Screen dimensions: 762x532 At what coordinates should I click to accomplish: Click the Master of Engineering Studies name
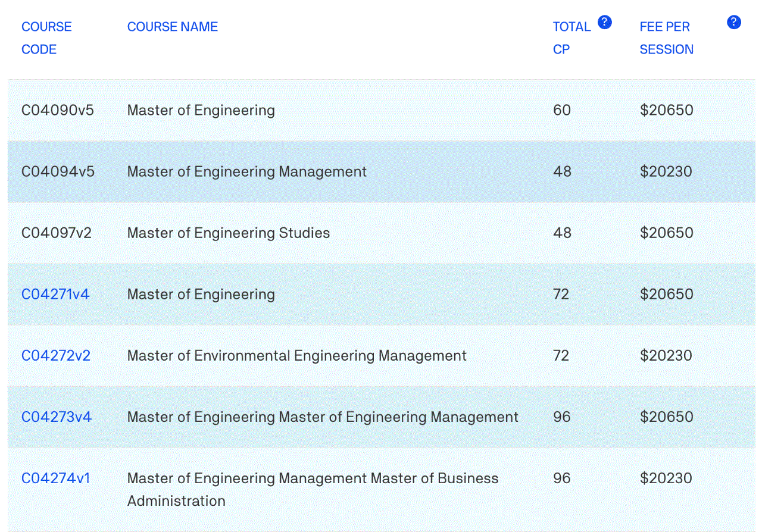229,233
